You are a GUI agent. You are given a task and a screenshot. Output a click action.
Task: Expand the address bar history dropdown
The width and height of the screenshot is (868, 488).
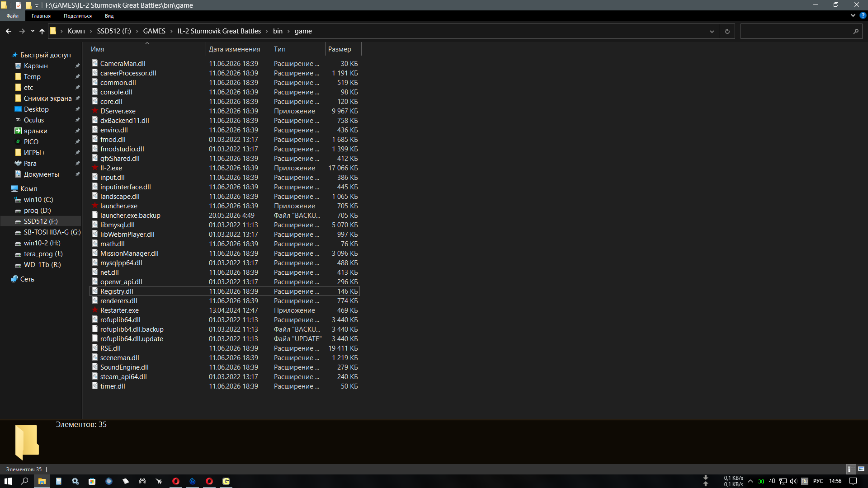pyautogui.click(x=712, y=31)
